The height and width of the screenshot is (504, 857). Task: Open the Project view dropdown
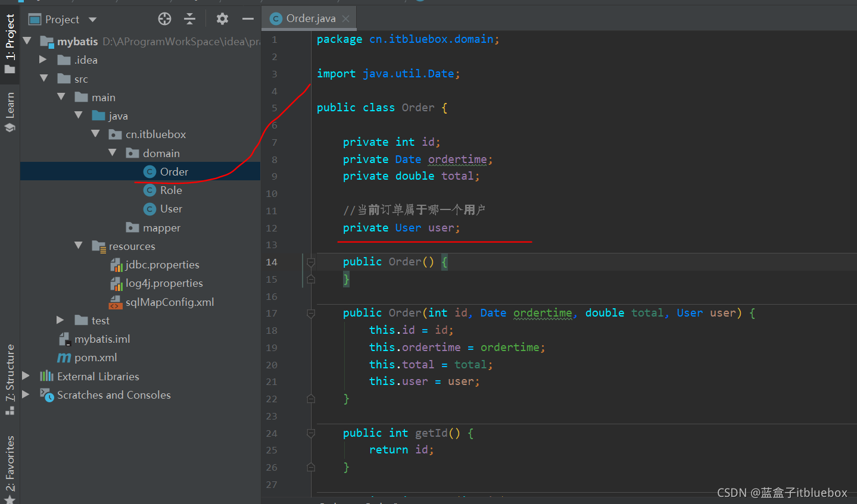[x=92, y=20]
